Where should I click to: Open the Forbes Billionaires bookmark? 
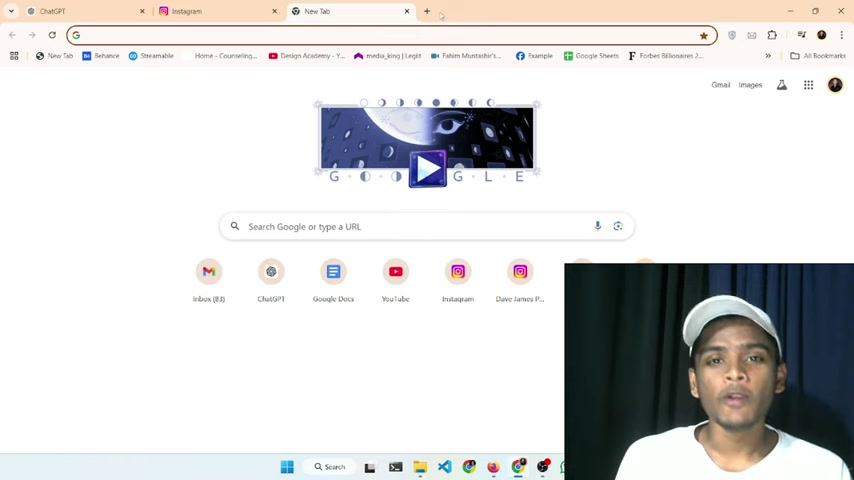point(666,56)
